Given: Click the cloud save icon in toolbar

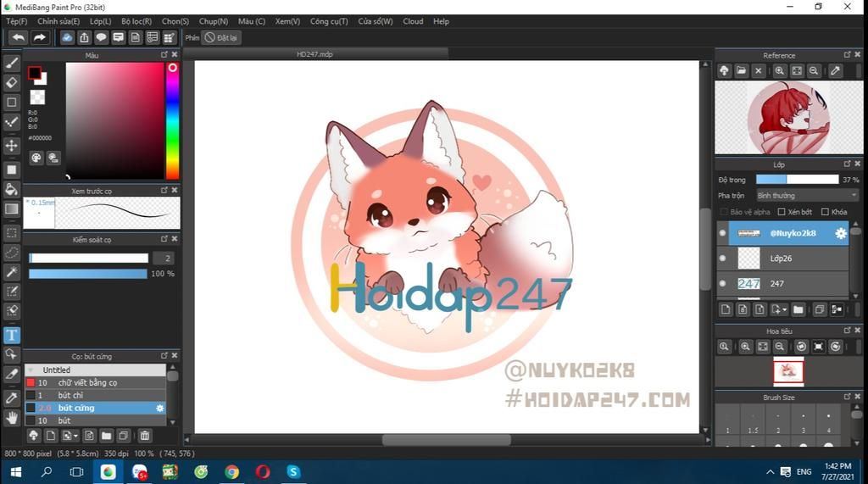Looking at the screenshot, I should (x=67, y=37).
